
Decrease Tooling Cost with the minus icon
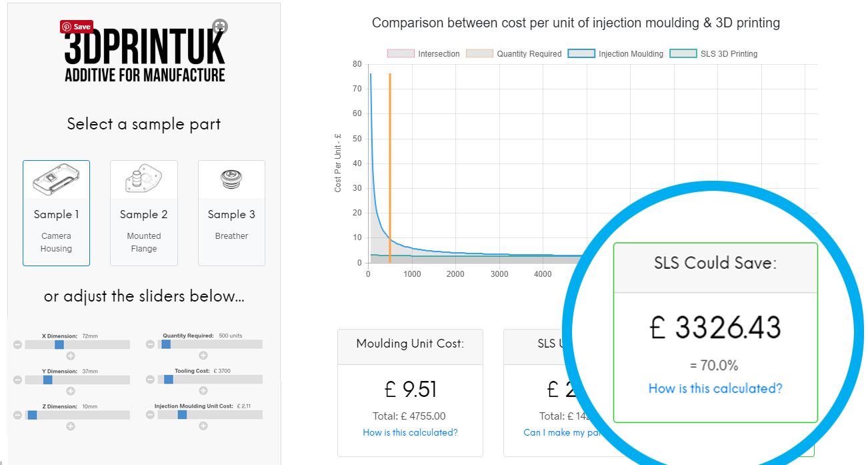click(150, 380)
